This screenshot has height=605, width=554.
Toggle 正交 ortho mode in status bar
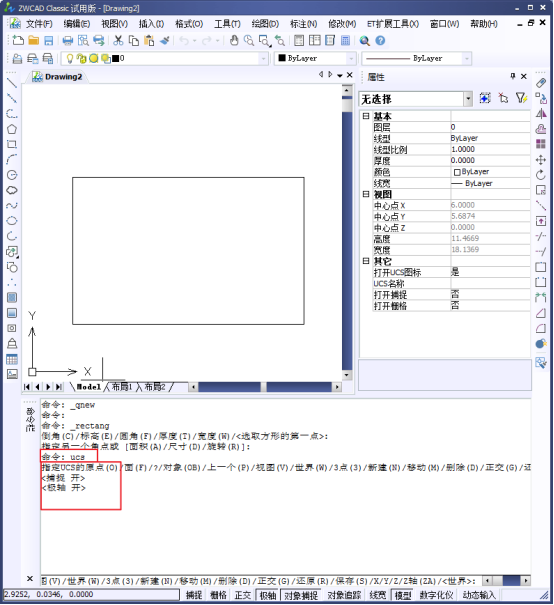click(x=243, y=595)
